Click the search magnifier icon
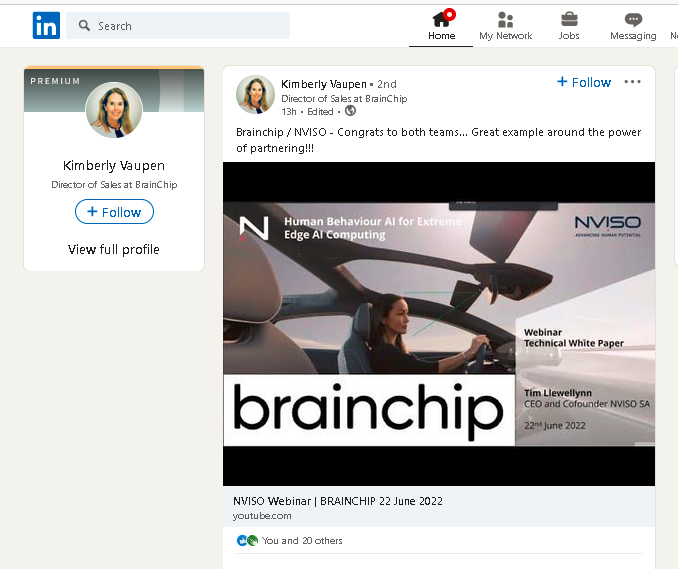The height and width of the screenshot is (569, 678). click(x=84, y=26)
